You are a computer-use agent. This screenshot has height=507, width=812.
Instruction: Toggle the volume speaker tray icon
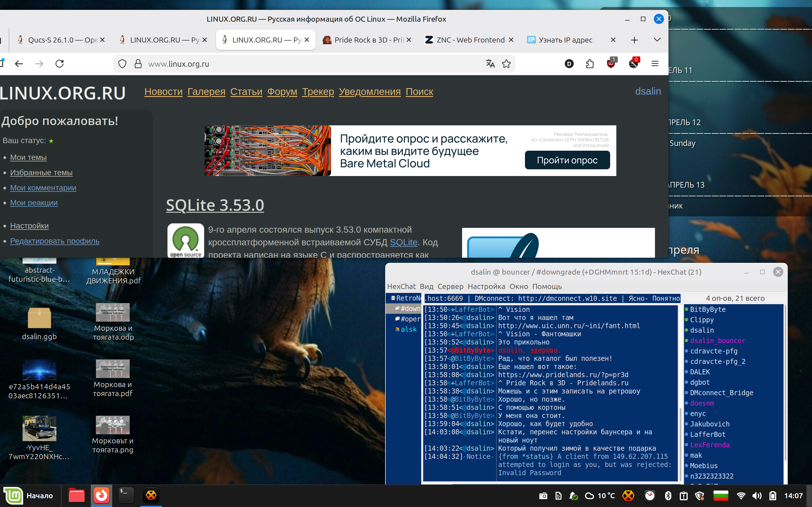tap(757, 496)
